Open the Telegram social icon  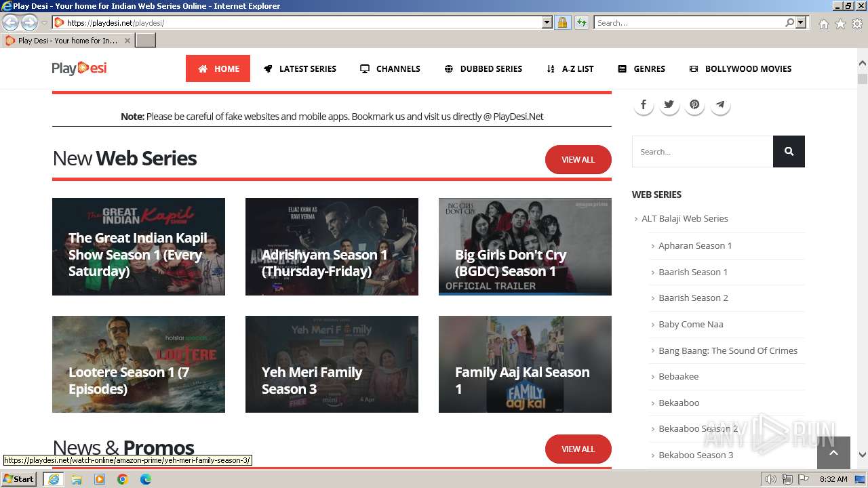tap(720, 105)
